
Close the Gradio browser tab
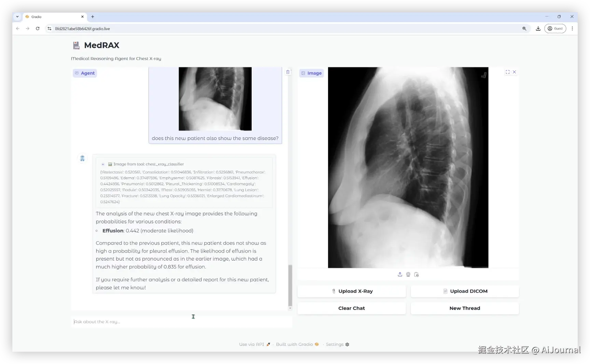[x=82, y=17]
